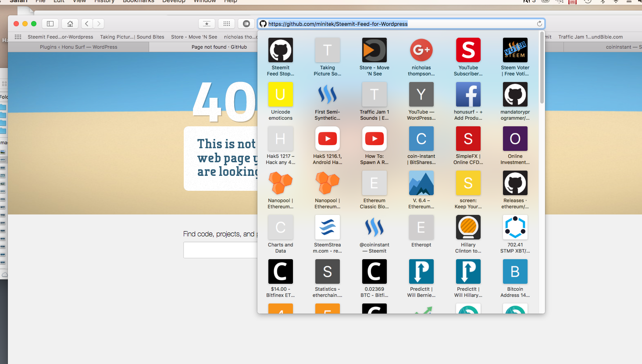Open the Hillary Clinton to... favorite
642x364 pixels.
click(468, 227)
